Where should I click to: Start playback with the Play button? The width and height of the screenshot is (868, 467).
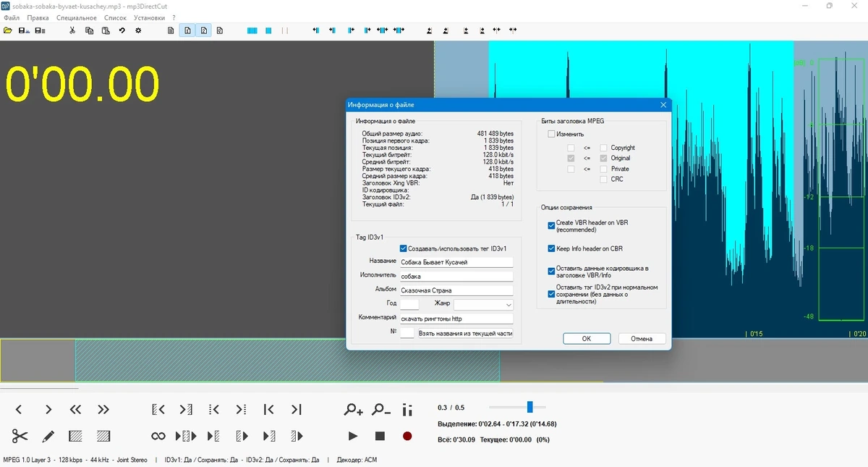coord(353,436)
